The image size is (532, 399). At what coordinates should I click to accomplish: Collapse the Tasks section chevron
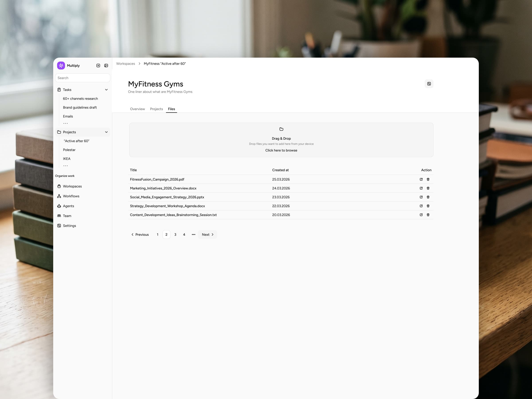[106, 90]
